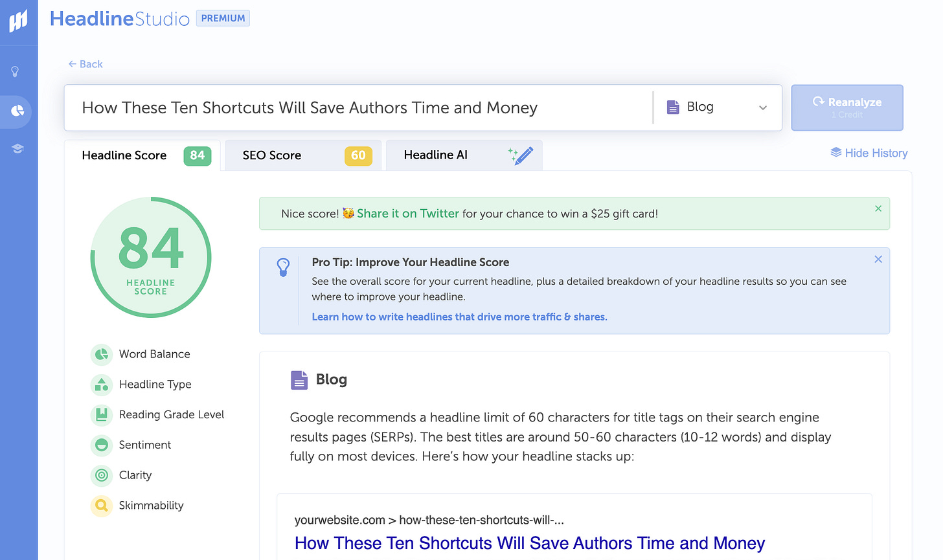943x560 pixels.
Task: Click the 84 headline score circle
Action: (151, 257)
